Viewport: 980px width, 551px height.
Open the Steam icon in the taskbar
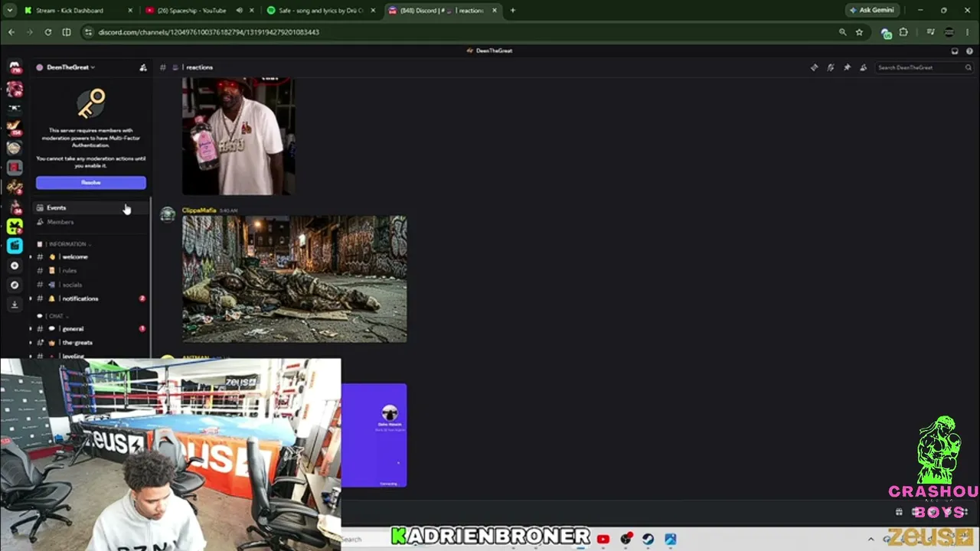click(648, 540)
